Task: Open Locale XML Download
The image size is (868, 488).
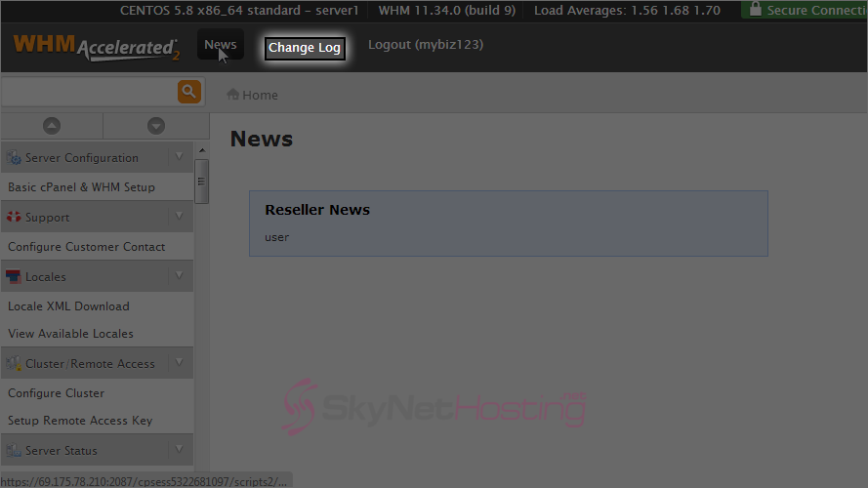Action: pyautogui.click(x=68, y=305)
